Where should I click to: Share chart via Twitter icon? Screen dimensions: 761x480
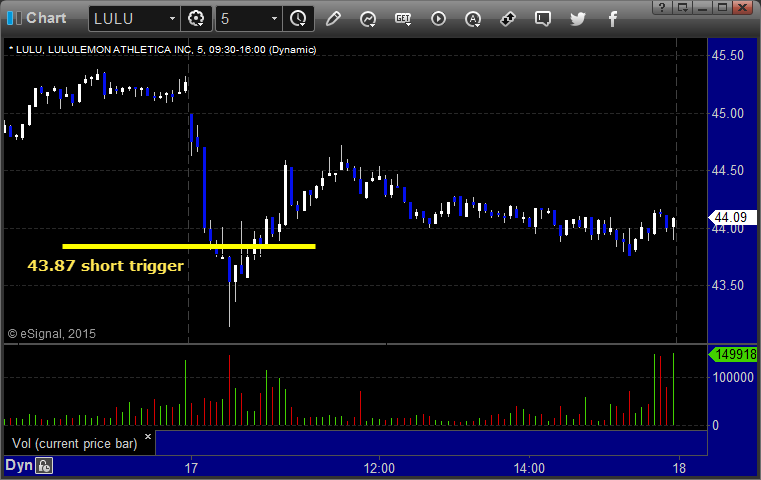(x=578, y=19)
